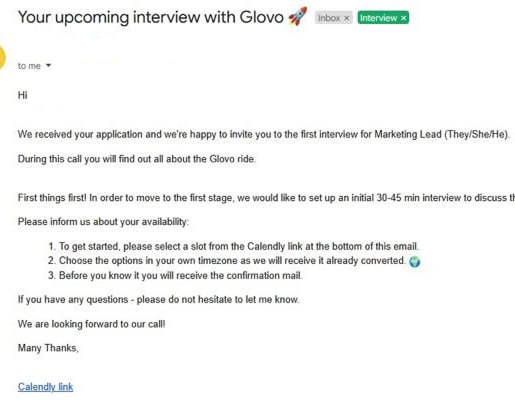
Task: Click the 'Many Thanks,' closing line
Action: pos(48,348)
